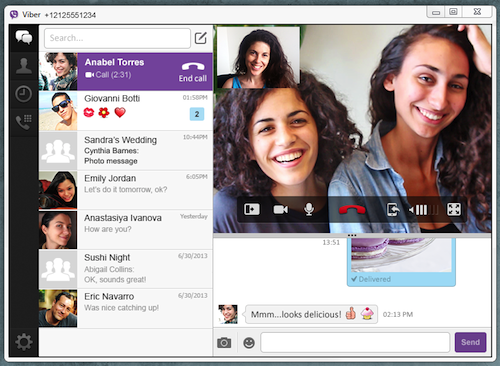Send the typed message
Screen dimensions: 500x366
[x=470, y=342]
